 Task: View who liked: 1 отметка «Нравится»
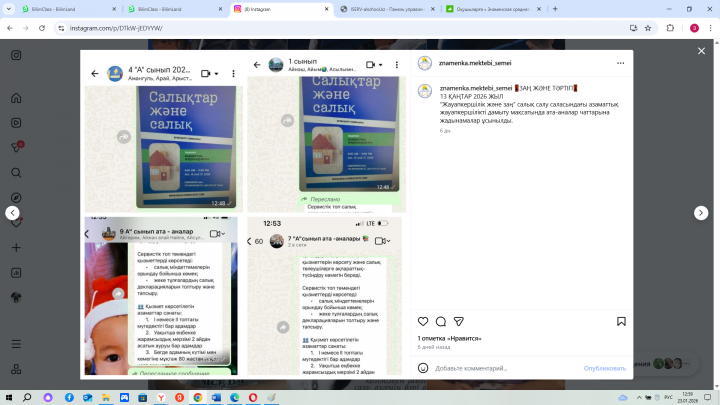pos(449,338)
